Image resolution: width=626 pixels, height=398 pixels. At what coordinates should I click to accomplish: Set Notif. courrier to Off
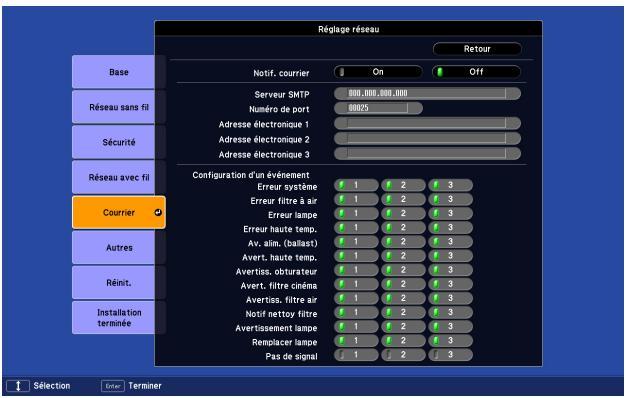click(x=476, y=72)
